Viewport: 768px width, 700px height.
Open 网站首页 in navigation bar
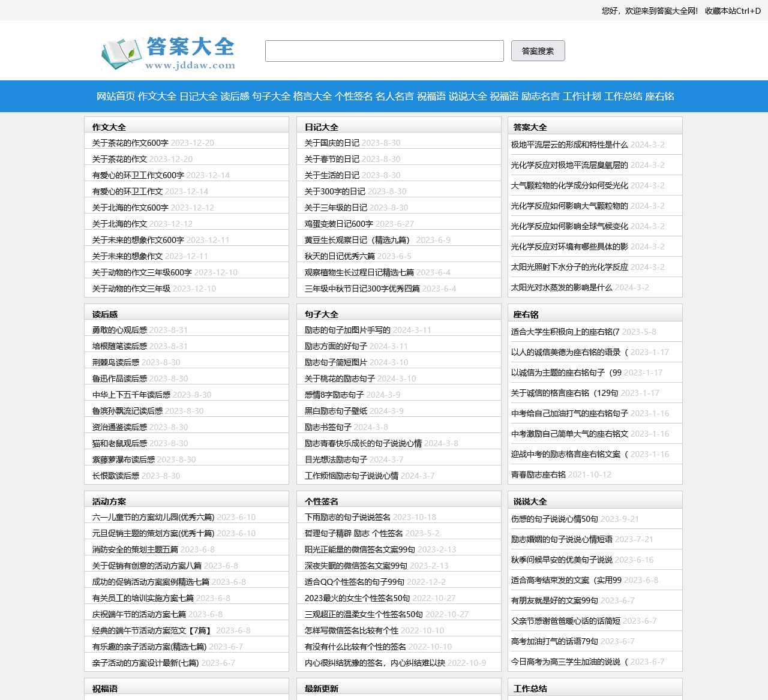click(x=116, y=96)
